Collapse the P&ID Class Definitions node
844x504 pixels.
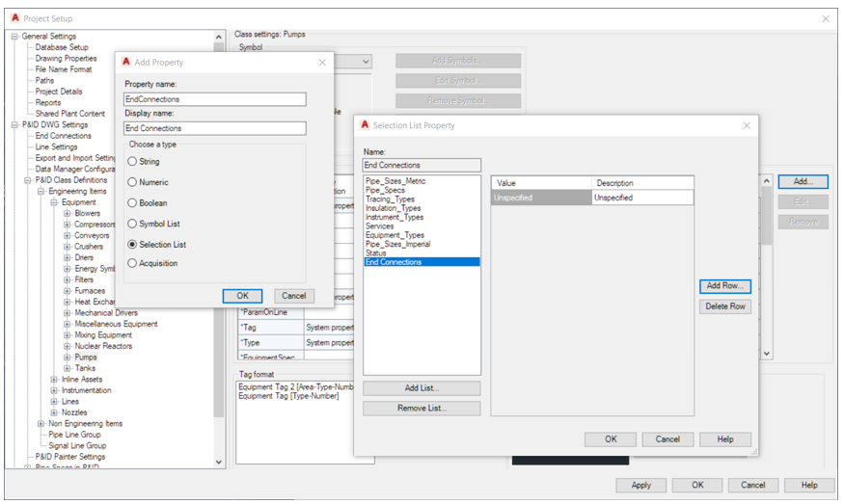(27, 180)
